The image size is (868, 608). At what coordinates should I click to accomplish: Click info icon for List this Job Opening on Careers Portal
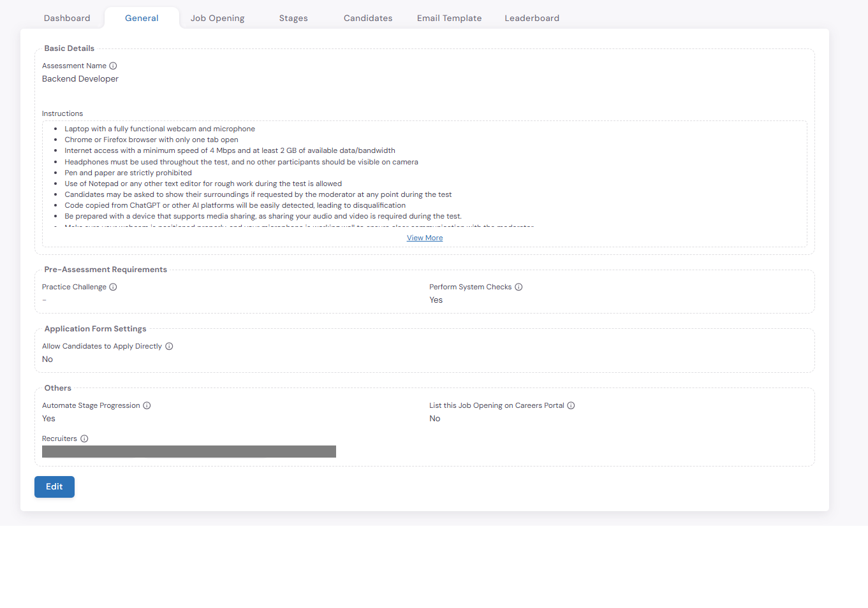pyautogui.click(x=571, y=405)
